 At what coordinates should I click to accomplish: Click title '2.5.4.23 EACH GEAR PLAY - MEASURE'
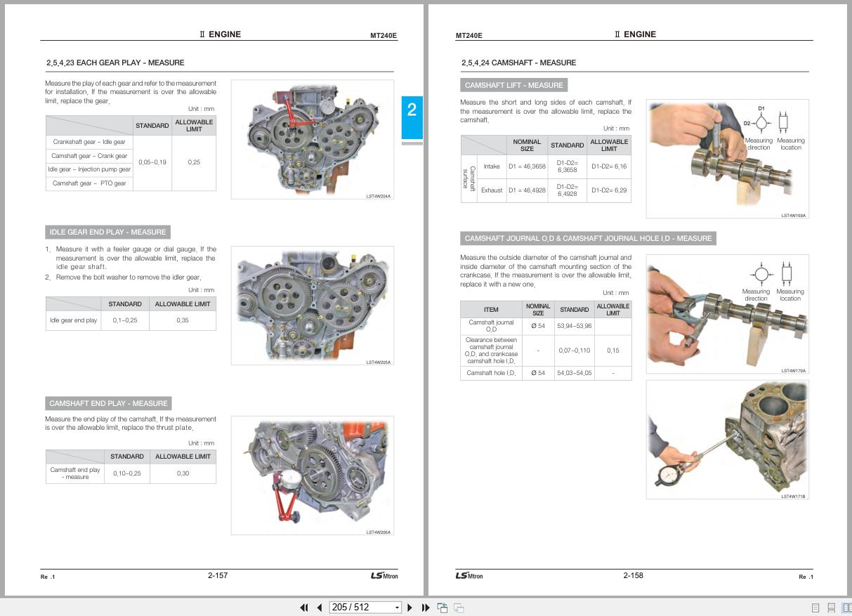115,63
